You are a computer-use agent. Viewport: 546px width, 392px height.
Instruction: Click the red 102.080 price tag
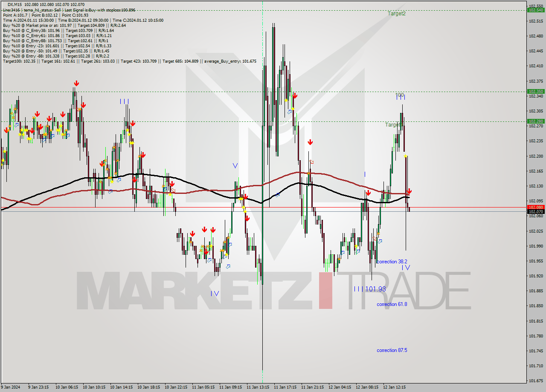536,207
